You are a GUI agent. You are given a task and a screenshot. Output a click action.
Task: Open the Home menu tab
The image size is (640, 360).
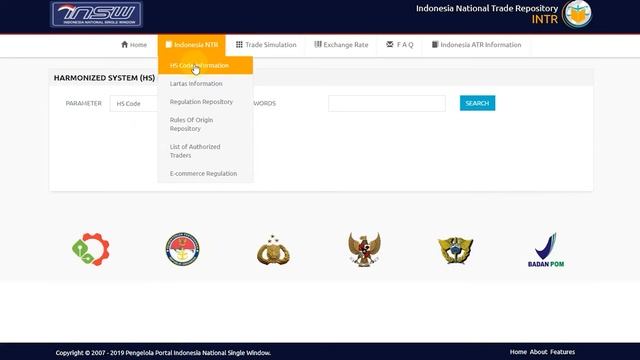134,45
